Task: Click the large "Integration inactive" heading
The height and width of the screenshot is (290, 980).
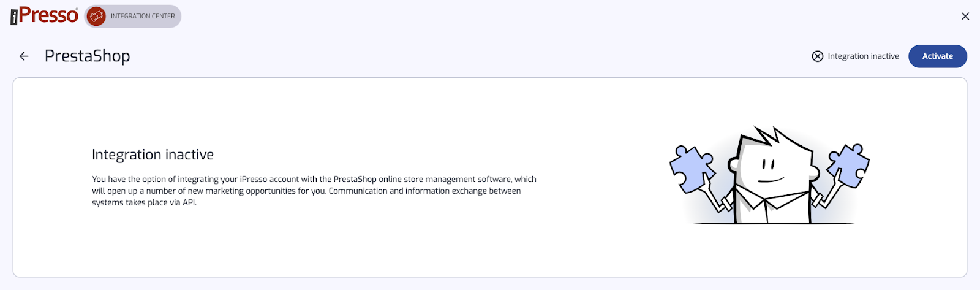Action: (x=153, y=155)
